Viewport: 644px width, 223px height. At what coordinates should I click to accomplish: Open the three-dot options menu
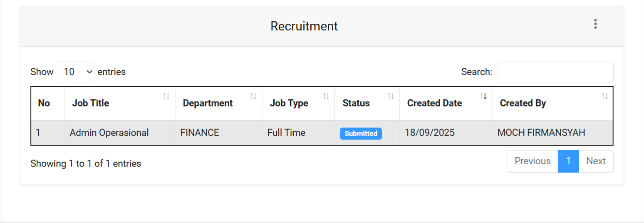[595, 24]
